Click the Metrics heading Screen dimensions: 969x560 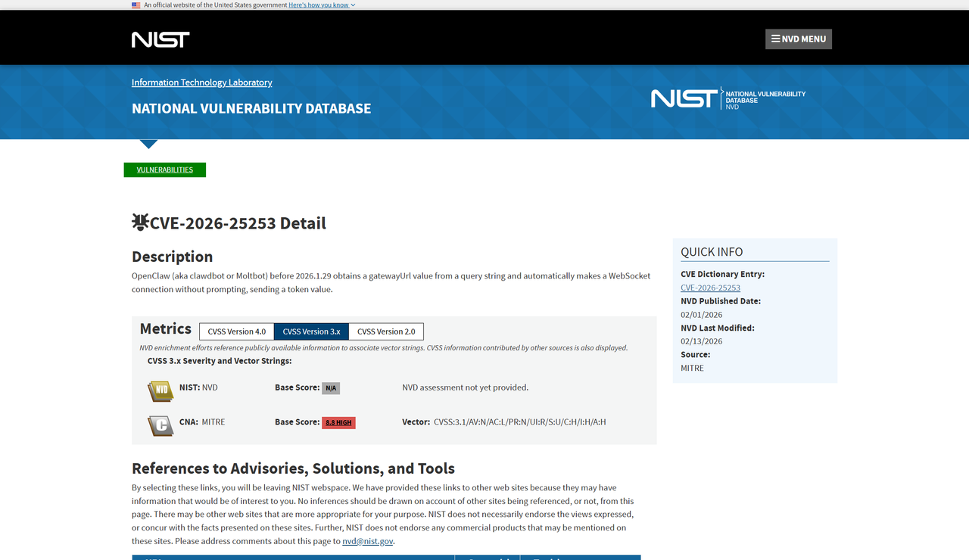coord(166,328)
